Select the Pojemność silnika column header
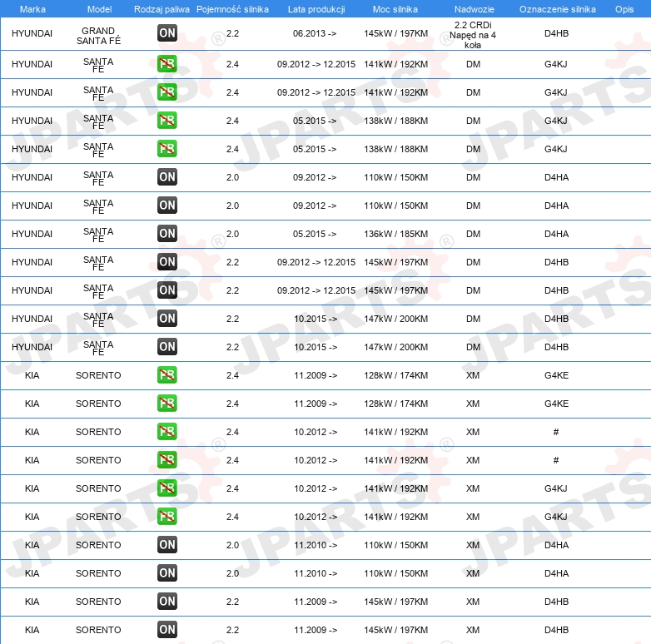The width and height of the screenshot is (651, 644). point(232,9)
